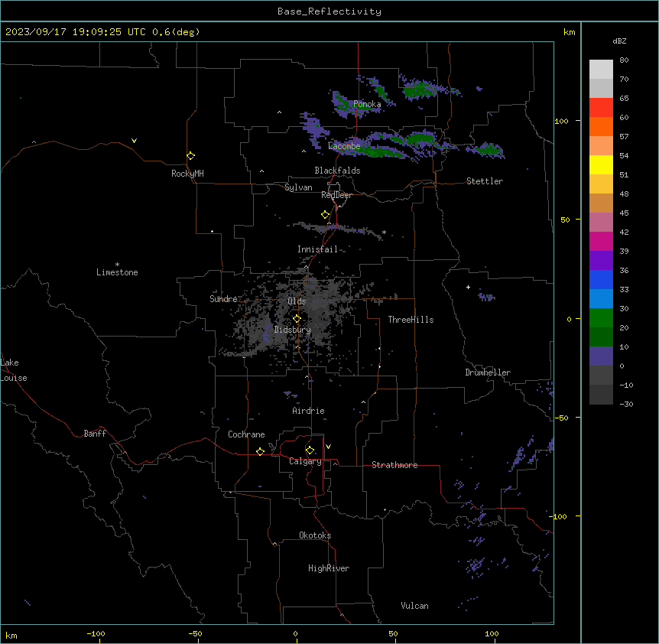Image resolution: width=659 pixels, height=644 pixels.
Task: Click the Limestone label
Action: [x=117, y=272]
